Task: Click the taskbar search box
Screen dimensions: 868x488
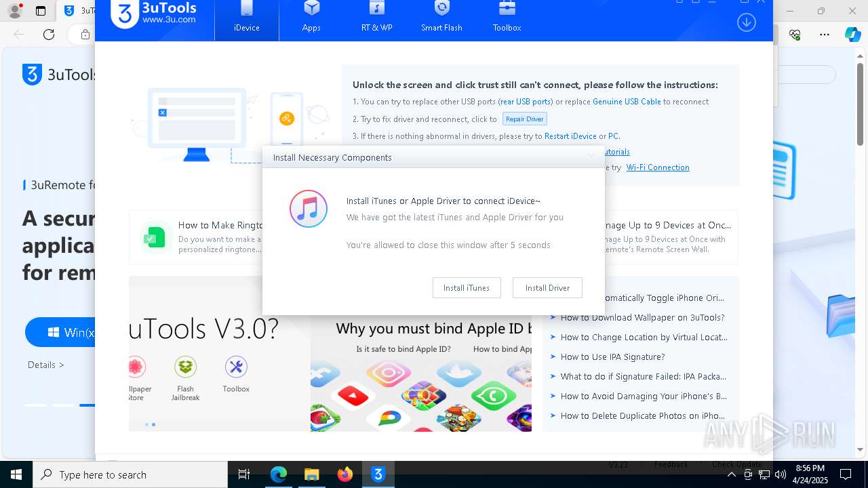Action: click(x=130, y=474)
